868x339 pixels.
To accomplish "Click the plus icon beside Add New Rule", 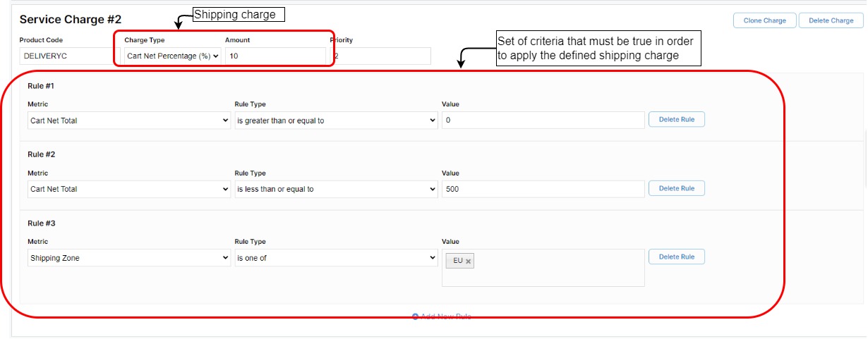I will coord(415,316).
